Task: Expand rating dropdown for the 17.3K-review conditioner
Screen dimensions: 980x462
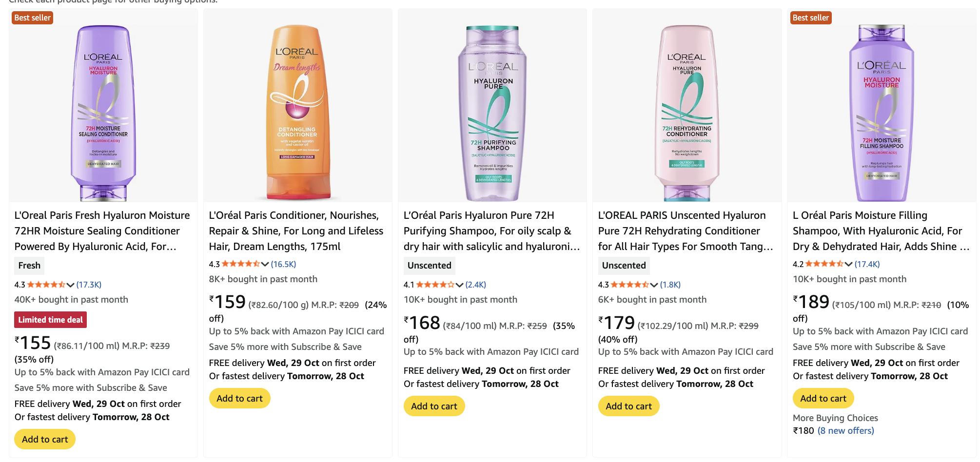Action: (x=71, y=285)
